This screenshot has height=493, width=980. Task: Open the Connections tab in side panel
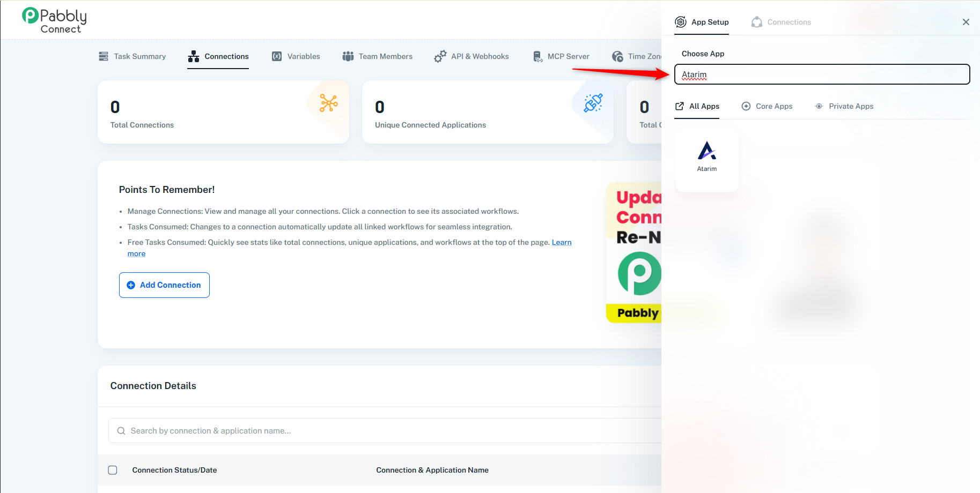[x=782, y=22]
